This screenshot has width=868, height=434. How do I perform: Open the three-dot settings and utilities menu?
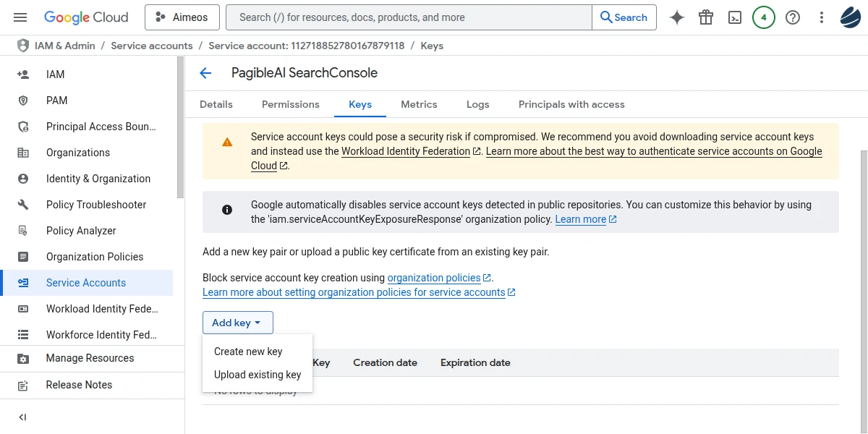pyautogui.click(x=822, y=17)
